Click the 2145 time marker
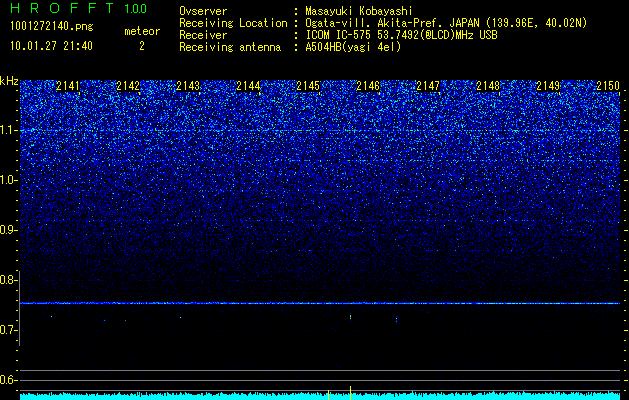629x400 pixels. point(308,86)
